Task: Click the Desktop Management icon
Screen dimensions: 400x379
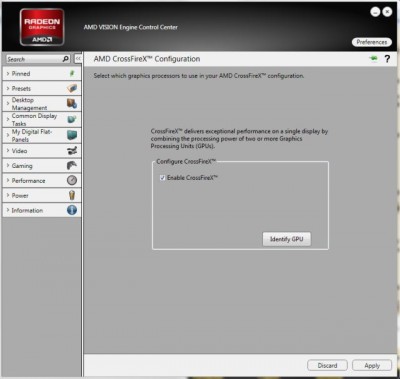Action: pyautogui.click(x=72, y=104)
